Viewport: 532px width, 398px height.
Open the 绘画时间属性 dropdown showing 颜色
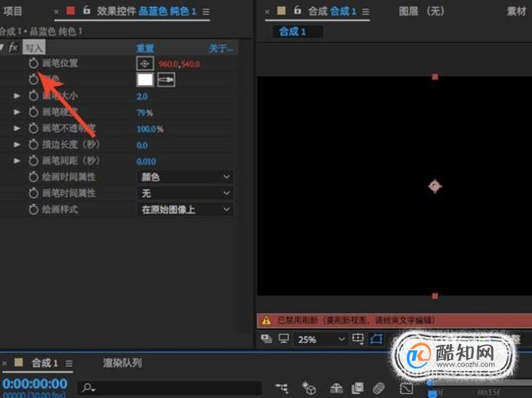click(x=185, y=177)
